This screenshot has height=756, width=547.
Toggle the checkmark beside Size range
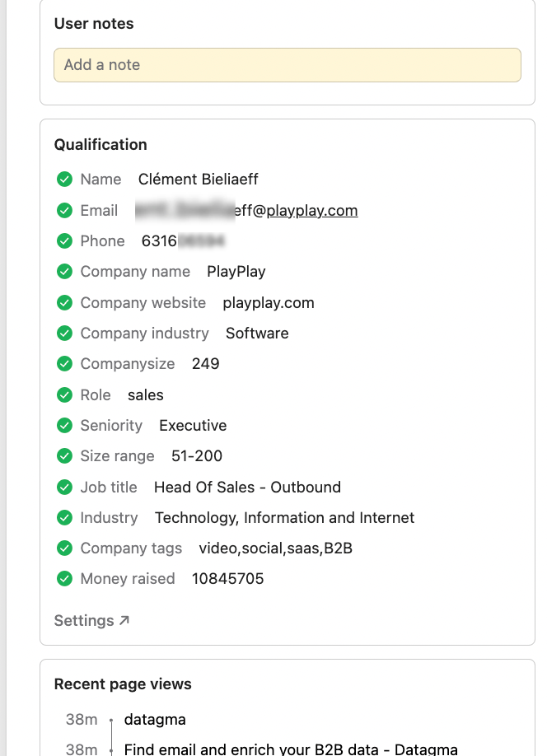65,455
